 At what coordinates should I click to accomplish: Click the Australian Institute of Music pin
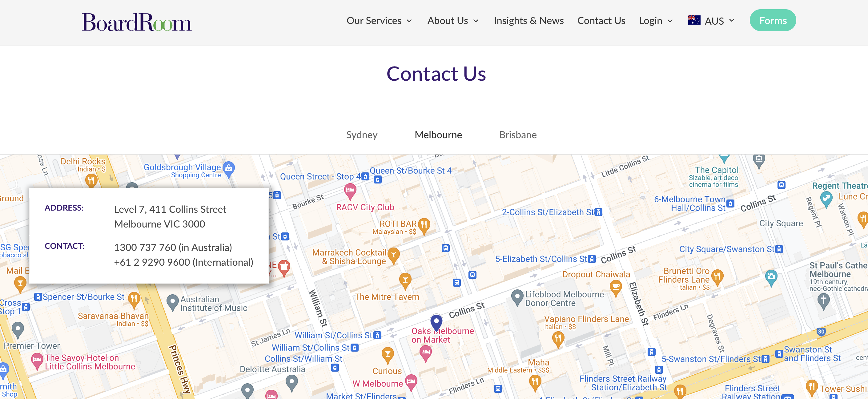pos(172,303)
